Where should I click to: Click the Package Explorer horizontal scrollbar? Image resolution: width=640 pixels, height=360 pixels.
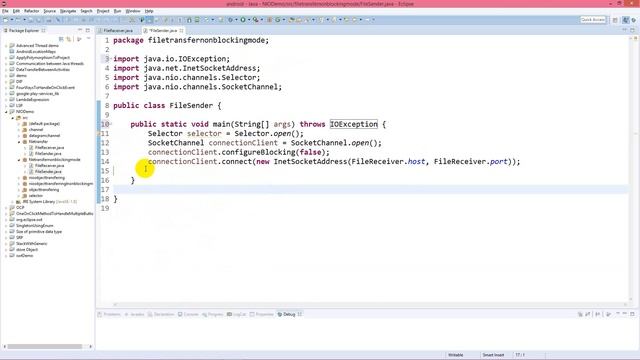[x=45, y=347]
